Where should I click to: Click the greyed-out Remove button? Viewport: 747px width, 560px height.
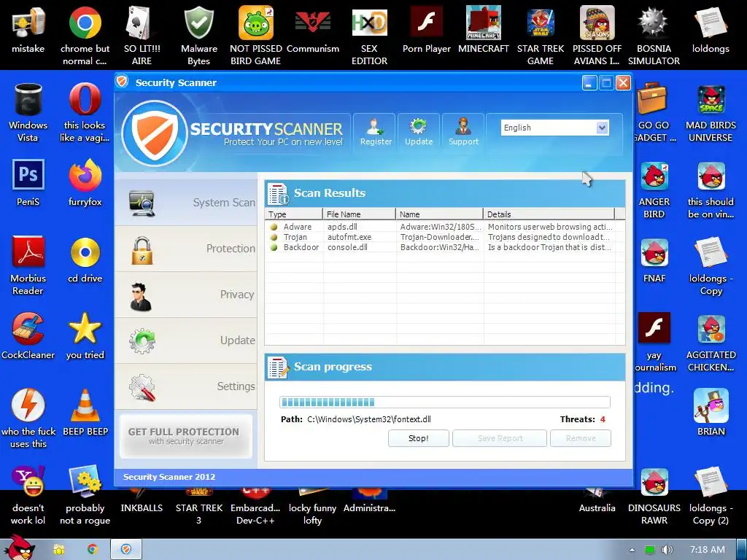581,438
